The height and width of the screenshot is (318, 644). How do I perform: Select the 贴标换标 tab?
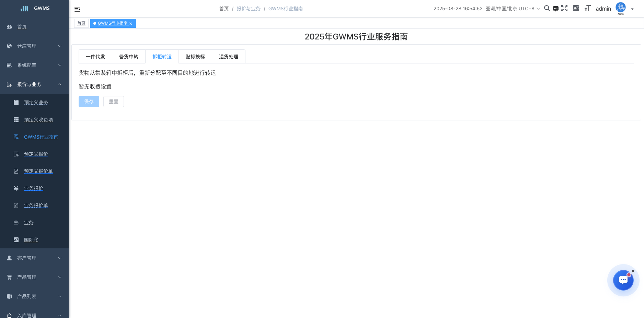[x=195, y=57]
